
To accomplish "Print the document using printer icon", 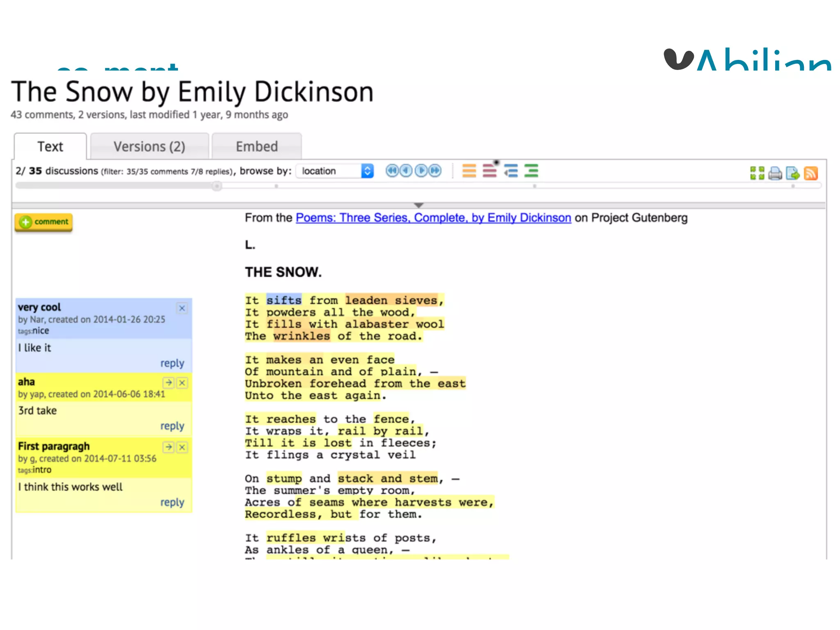I will coord(775,173).
